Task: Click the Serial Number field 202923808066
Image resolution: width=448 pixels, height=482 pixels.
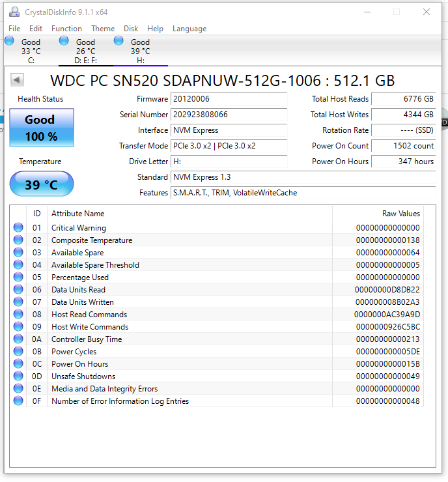Action: click(229, 115)
